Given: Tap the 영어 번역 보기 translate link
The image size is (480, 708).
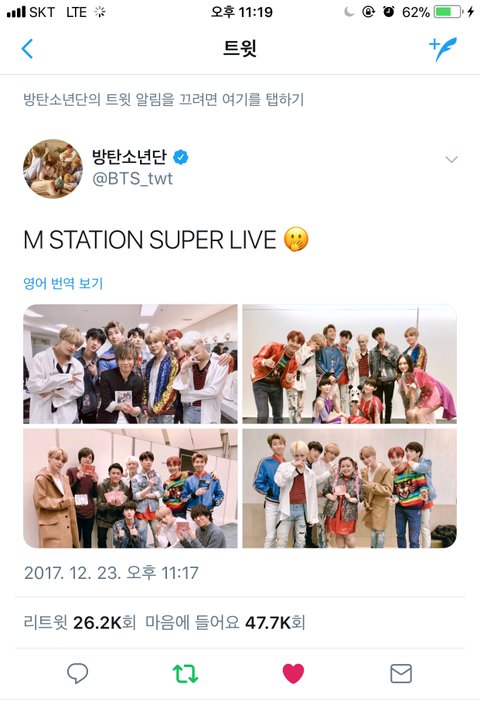Looking at the screenshot, I should pos(63,284).
